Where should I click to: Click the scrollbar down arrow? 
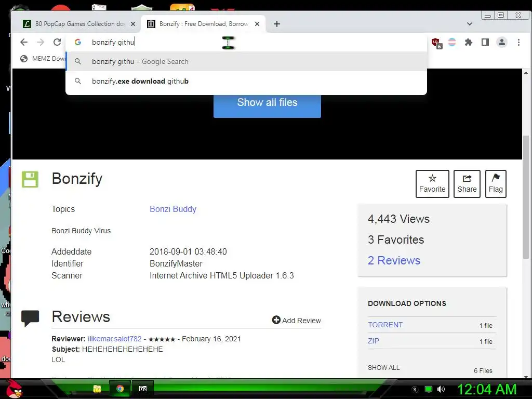tap(526, 377)
